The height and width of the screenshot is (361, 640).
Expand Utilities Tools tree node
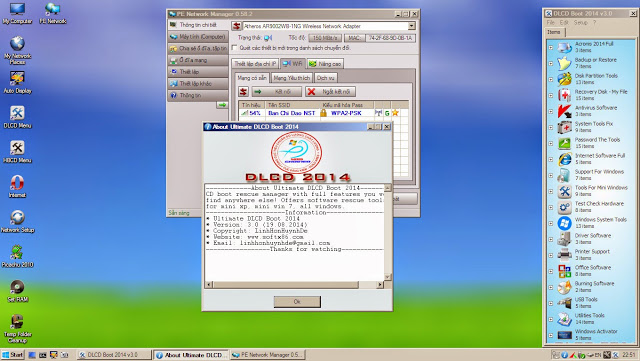click(551, 319)
